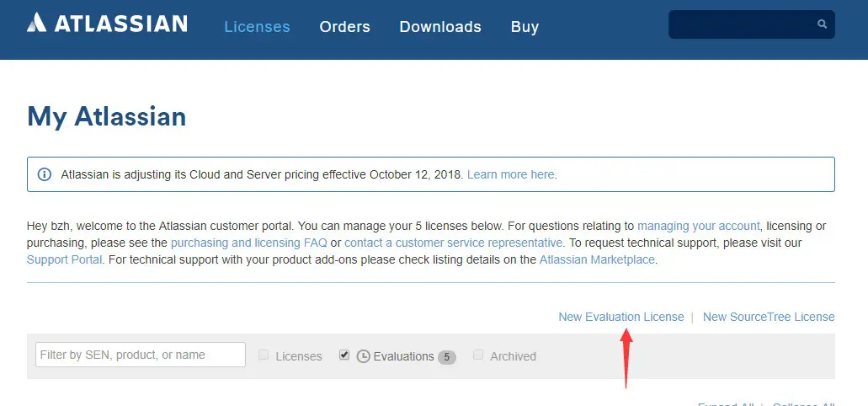This screenshot has width=868, height=406.
Task: Open the Licenses tab
Action: coord(257,27)
